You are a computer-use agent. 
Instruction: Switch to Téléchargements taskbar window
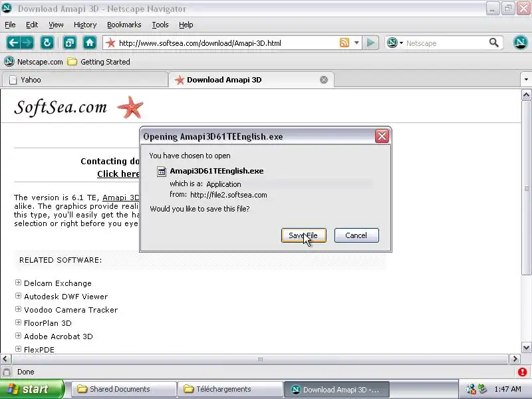(x=231, y=389)
